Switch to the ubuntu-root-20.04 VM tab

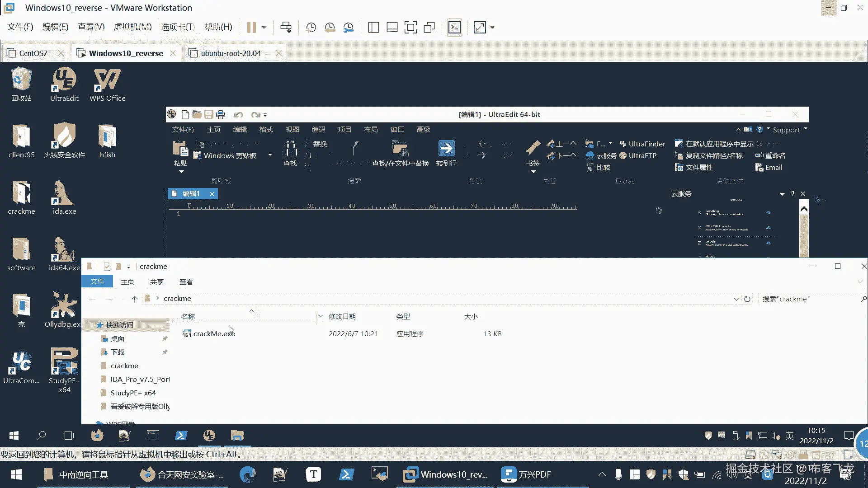point(231,53)
